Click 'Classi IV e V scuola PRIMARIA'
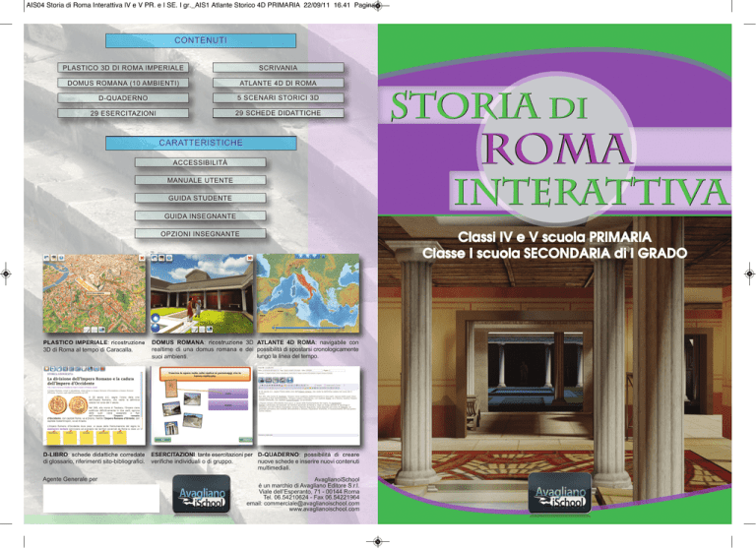Viewport: 756px width, 548px height. coord(554,237)
